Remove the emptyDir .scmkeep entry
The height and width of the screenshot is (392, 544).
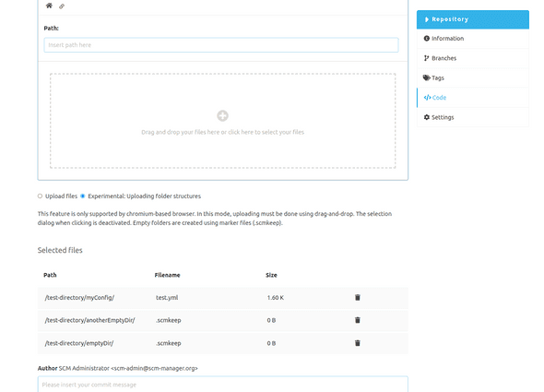coord(358,343)
